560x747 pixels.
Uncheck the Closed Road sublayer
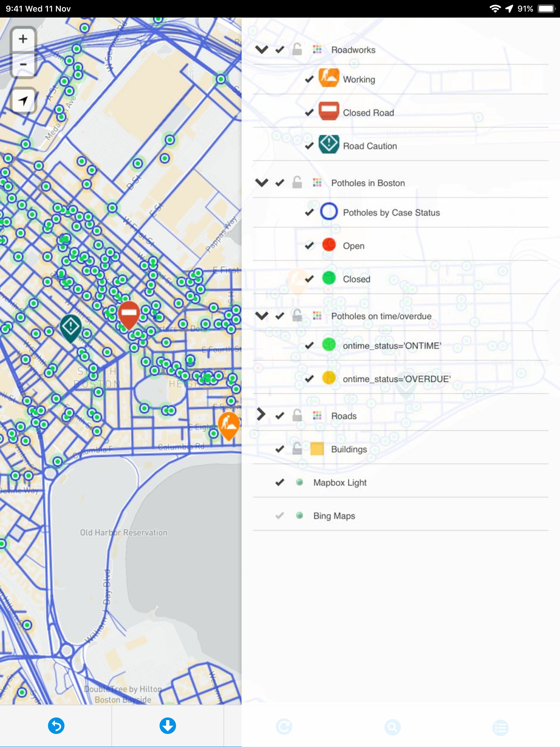tap(309, 112)
